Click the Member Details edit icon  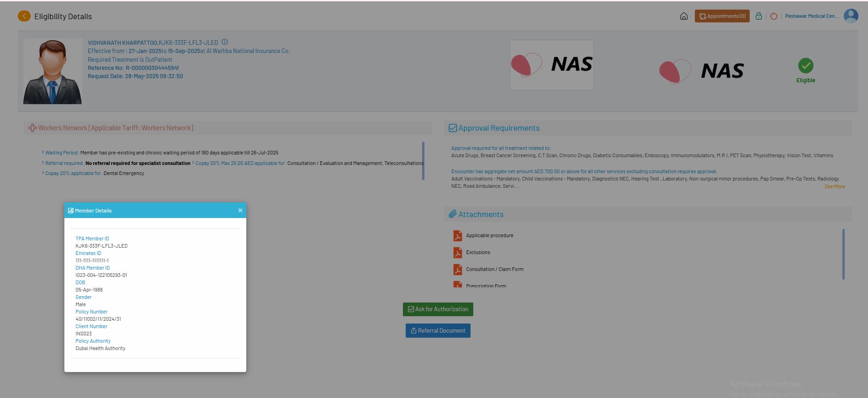click(71, 211)
